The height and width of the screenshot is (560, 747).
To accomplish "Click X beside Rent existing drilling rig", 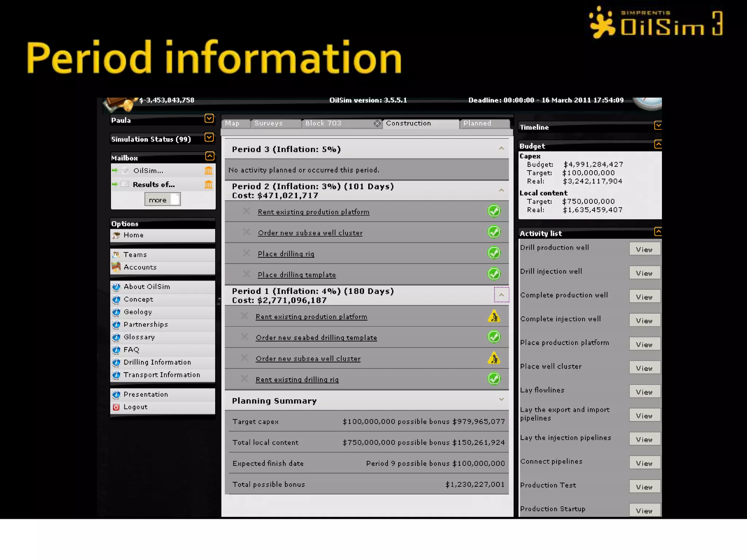I will [x=245, y=379].
